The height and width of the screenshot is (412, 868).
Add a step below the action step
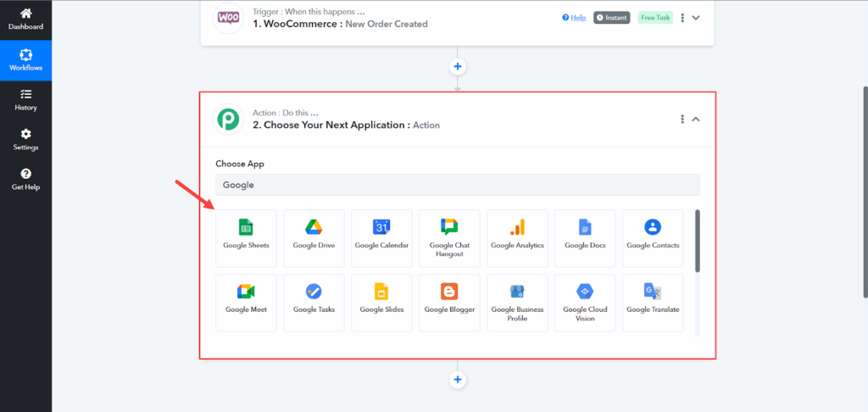coord(457,380)
